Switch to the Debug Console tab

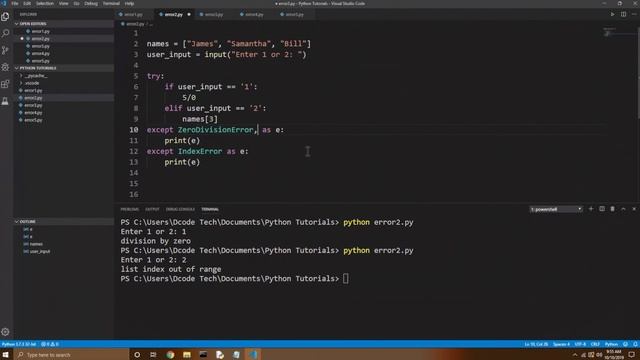pyautogui.click(x=180, y=209)
